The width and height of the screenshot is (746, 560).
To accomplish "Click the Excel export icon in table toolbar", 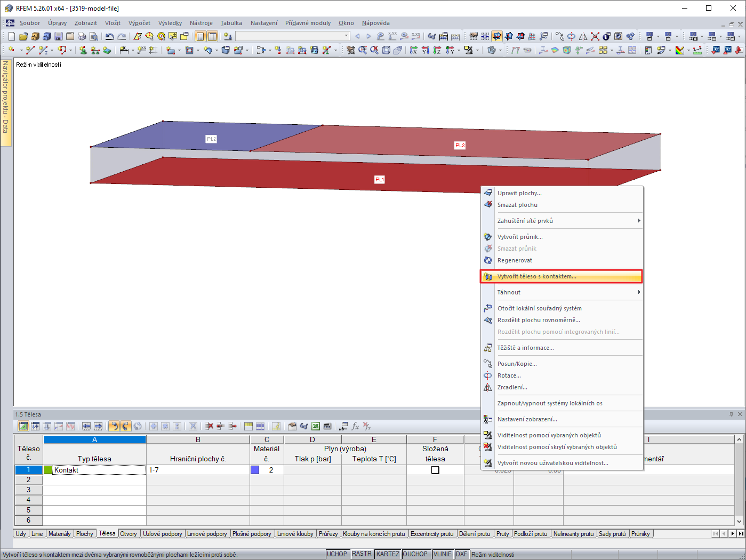I will pyautogui.click(x=316, y=426).
